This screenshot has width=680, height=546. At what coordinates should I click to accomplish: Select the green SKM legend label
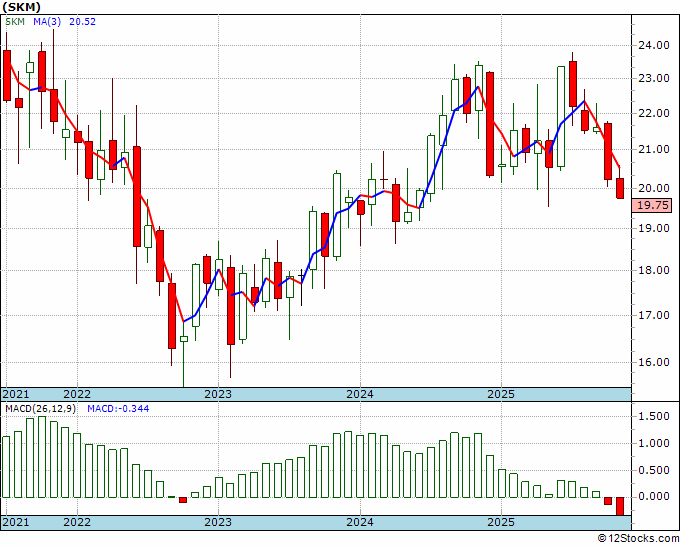point(15,22)
